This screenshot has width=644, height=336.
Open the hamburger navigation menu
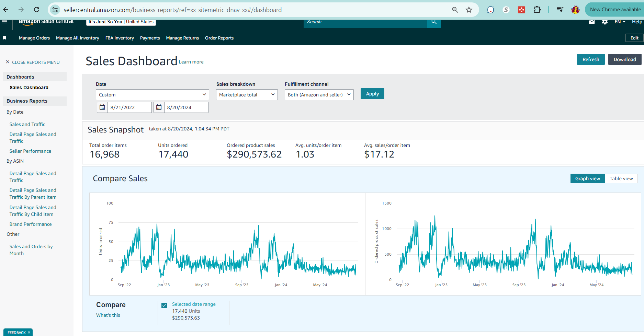[x=4, y=22]
